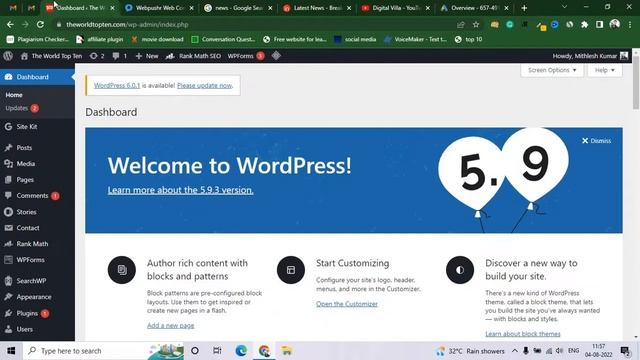The width and height of the screenshot is (640, 360).
Task: Share this page from the address bar
Action: [x=461, y=24]
